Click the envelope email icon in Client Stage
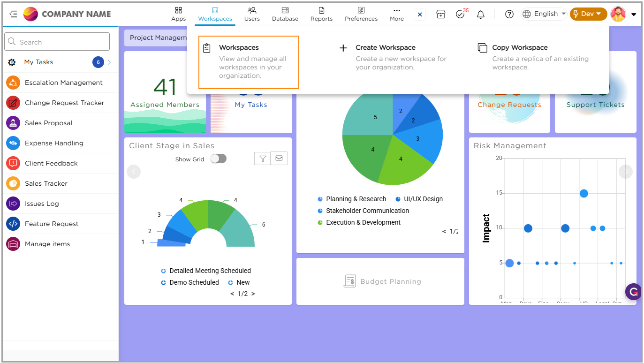Viewport: 644px width, 363px height. point(279,159)
